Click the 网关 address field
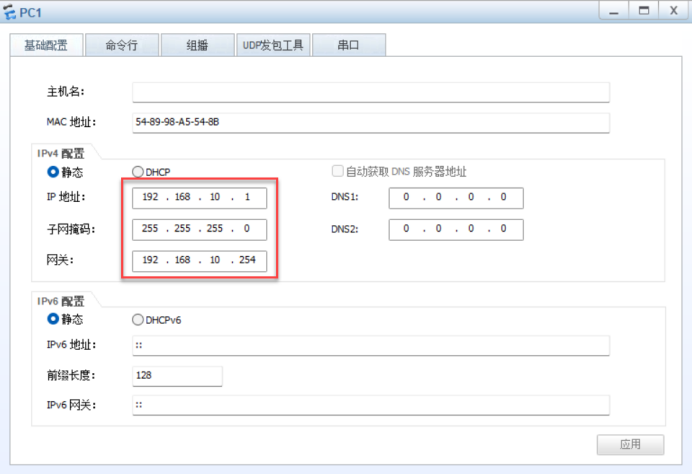Viewport: 693px width, 474px height. point(199,262)
